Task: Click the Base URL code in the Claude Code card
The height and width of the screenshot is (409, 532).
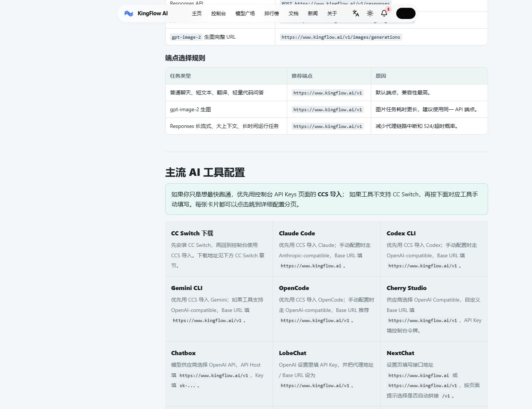Action: point(311,266)
